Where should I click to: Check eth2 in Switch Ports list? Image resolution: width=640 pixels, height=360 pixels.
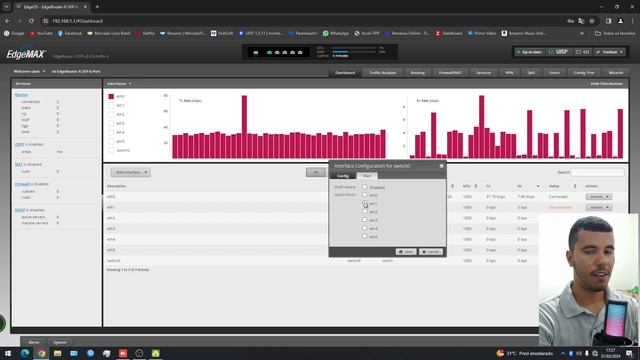pyautogui.click(x=364, y=211)
